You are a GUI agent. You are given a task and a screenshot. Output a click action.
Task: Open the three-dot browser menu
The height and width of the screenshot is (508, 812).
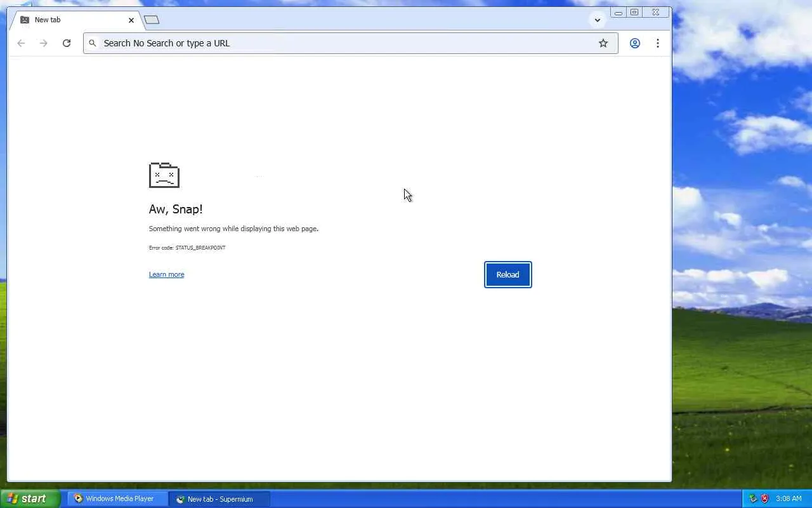(x=658, y=43)
